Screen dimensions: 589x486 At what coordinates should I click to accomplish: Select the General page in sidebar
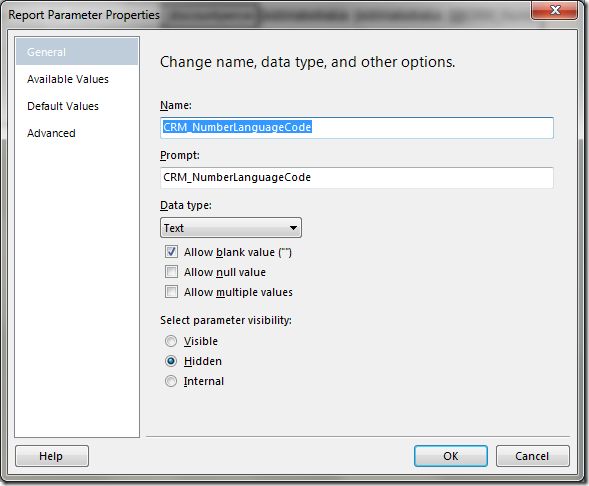pyautogui.click(x=77, y=52)
